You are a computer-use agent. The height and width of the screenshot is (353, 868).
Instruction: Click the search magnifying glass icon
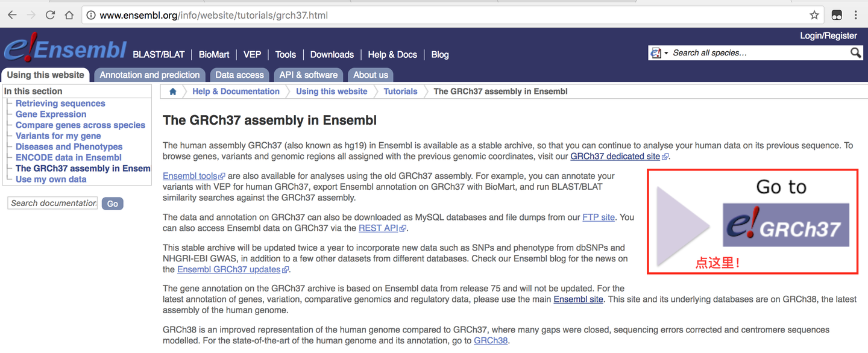click(855, 53)
